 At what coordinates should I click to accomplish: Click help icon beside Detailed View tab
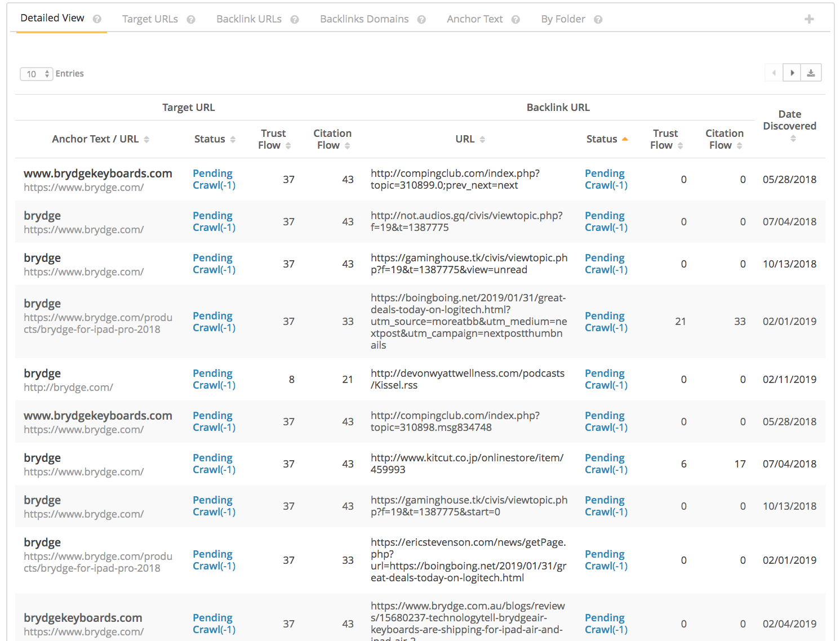pos(97,19)
